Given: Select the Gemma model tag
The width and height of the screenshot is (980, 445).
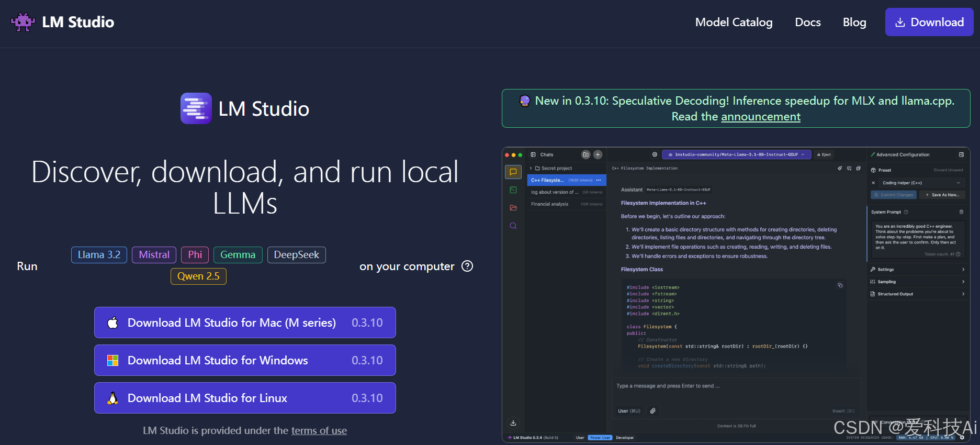Looking at the screenshot, I should pos(238,255).
